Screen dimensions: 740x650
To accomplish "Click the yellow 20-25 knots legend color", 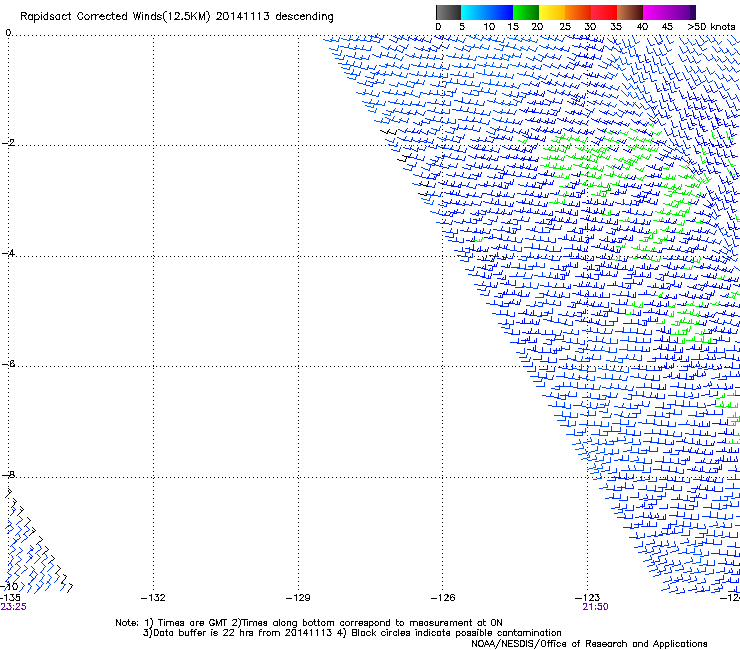I will pos(552,12).
